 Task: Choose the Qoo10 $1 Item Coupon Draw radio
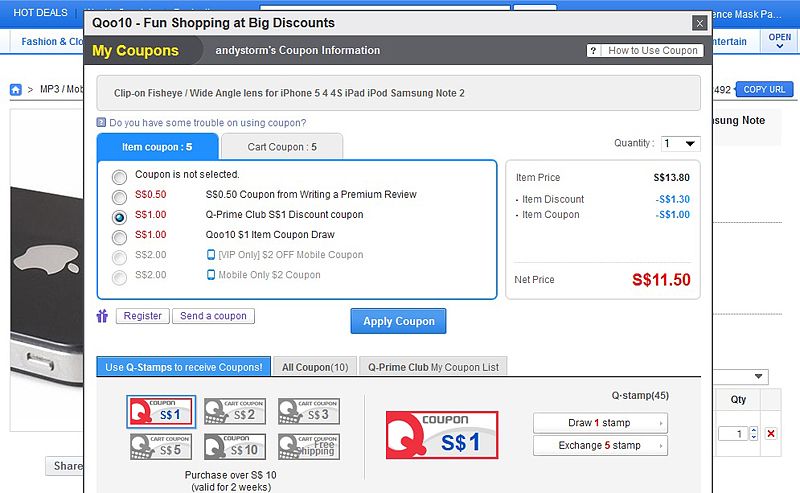pyautogui.click(x=120, y=236)
